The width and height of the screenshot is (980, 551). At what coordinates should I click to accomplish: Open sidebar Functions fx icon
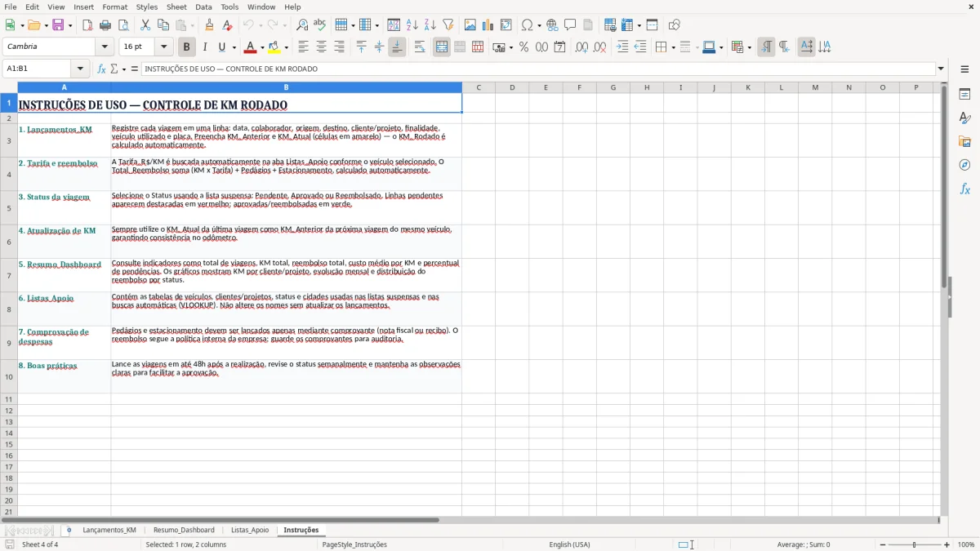pos(964,189)
